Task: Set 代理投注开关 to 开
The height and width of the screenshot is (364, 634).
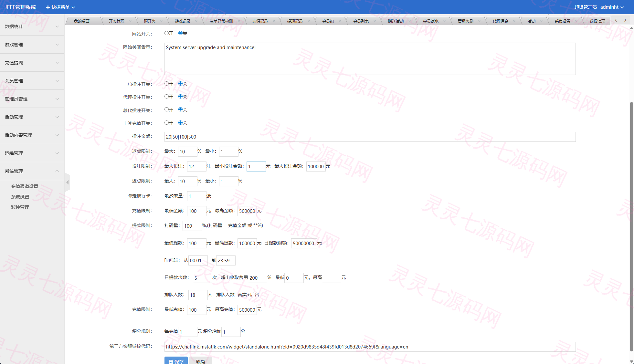Action: (166, 97)
